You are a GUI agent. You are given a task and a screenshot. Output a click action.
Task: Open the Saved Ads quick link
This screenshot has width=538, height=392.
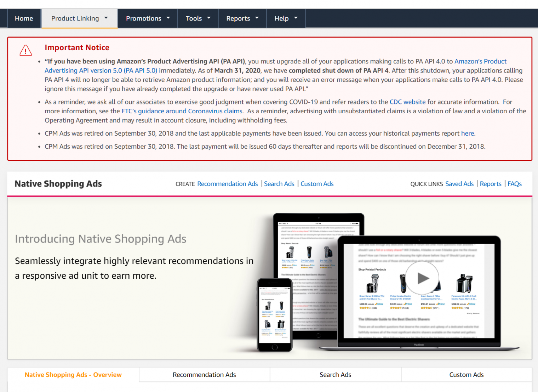coord(459,184)
